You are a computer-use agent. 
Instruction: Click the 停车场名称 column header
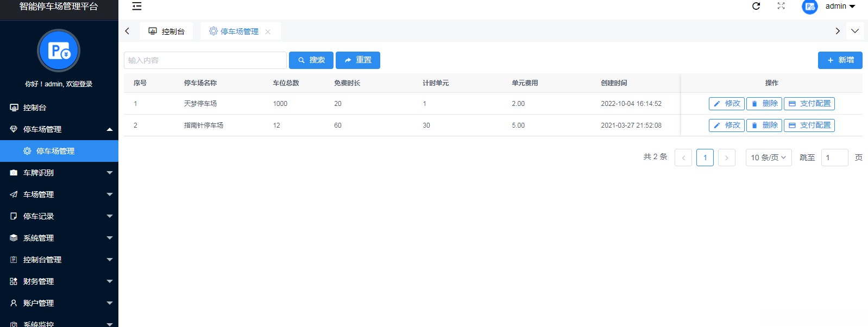pos(200,83)
